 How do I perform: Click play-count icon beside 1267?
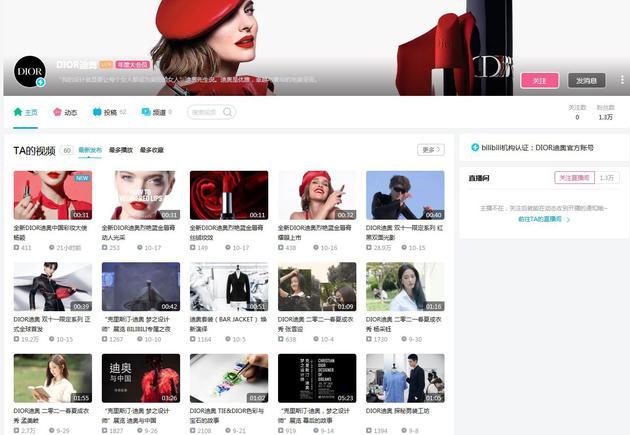click(x=104, y=339)
